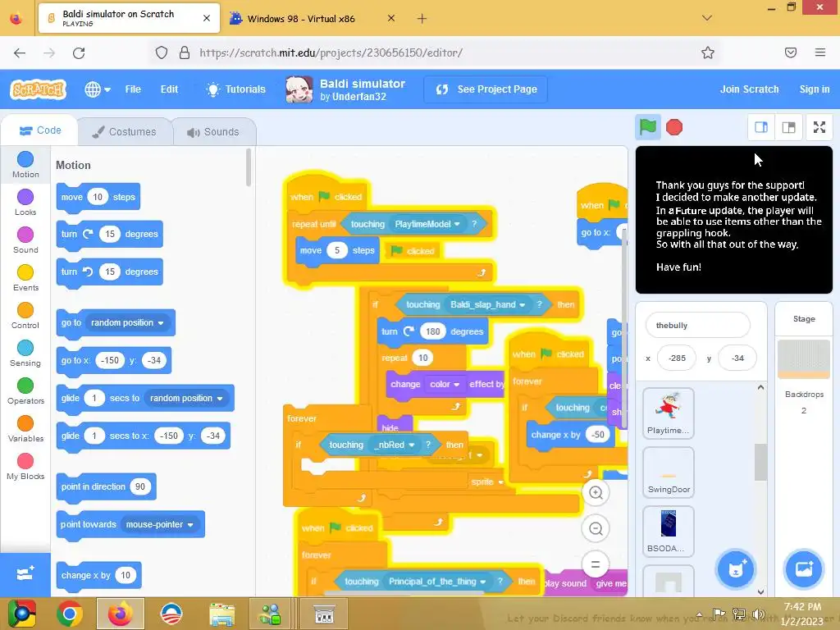Screen dimensions: 840x630
Task: Open Firefox application menu
Action: [x=819, y=52]
